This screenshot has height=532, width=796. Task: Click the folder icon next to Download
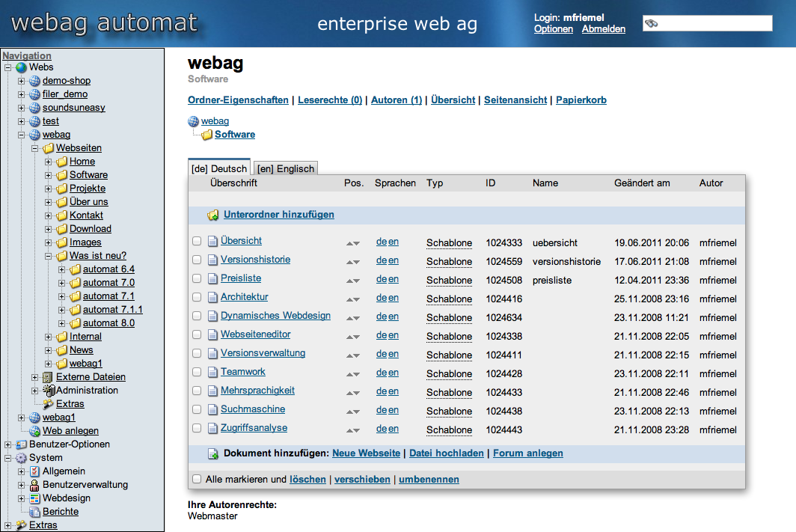coord(61,229)
